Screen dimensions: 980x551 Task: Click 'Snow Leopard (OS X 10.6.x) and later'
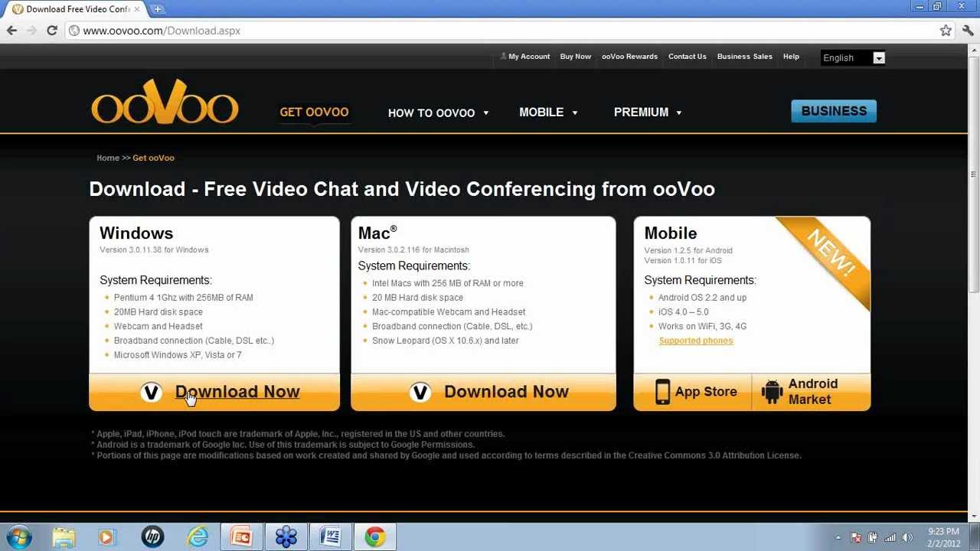(446, 341)
